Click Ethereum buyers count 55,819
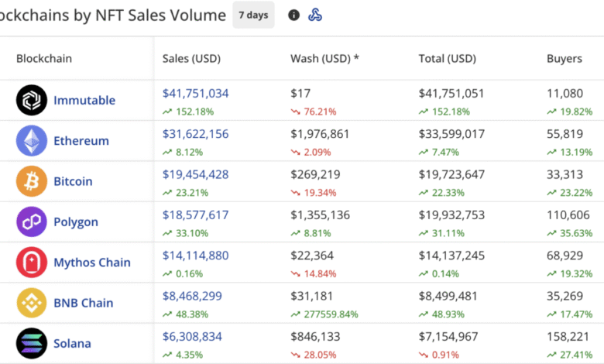Image resolution: width=604 pixels, height=364 pixels. coord(565,134)
